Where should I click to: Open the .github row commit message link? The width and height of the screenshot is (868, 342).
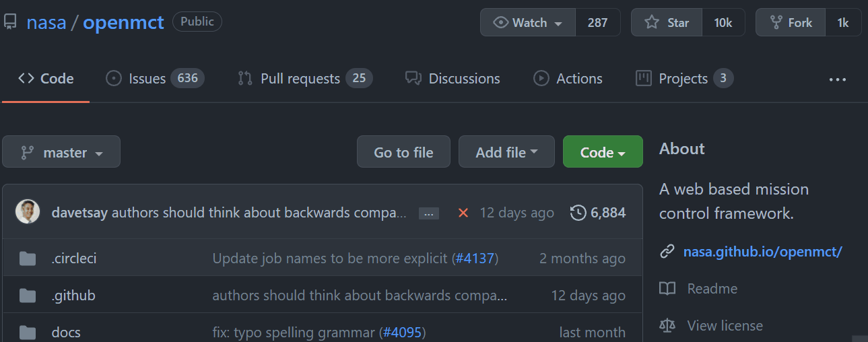[x=360, y=295]
